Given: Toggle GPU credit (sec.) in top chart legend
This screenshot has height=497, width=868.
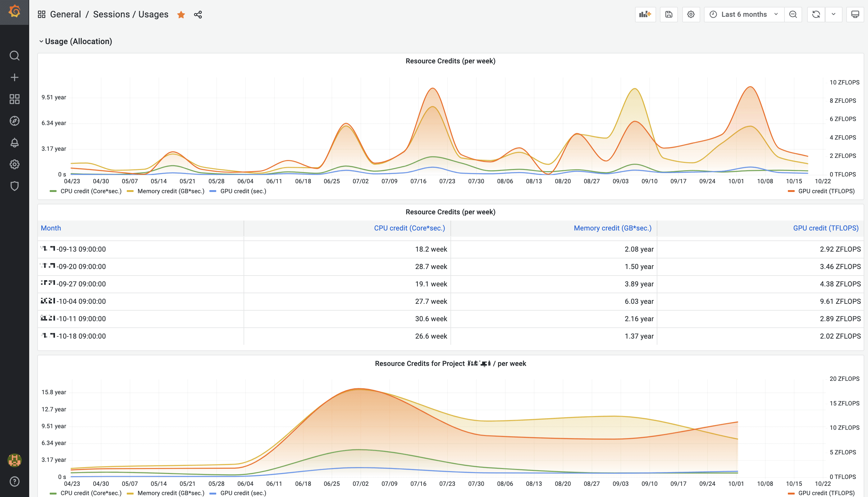Looking at the screenshot, I should click(x=243, y=191).
